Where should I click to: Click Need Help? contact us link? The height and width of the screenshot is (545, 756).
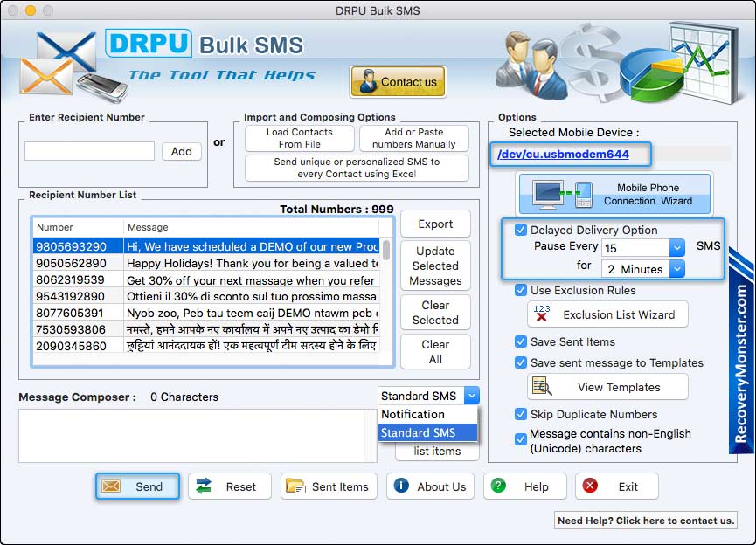pyautogui.click(x=646, y=520)
